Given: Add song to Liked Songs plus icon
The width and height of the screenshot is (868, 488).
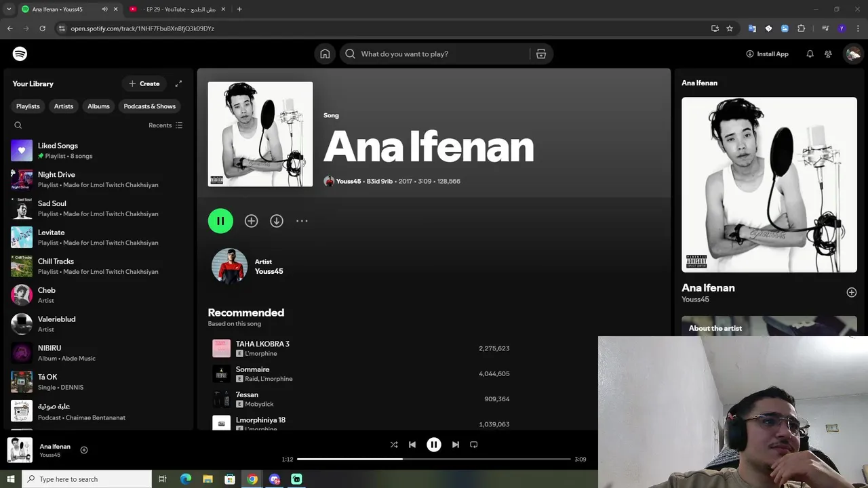Looking at the screenshot, I should (x=251, y=221).
